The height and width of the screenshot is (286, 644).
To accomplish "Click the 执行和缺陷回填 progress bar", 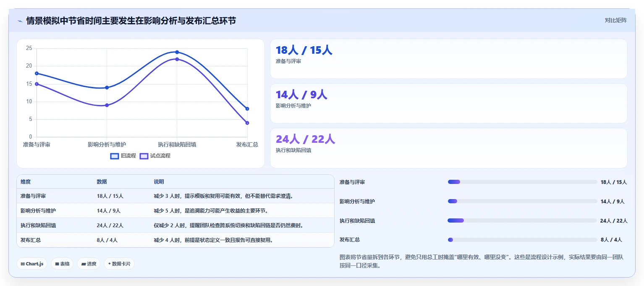I will (x=522, y=220).
